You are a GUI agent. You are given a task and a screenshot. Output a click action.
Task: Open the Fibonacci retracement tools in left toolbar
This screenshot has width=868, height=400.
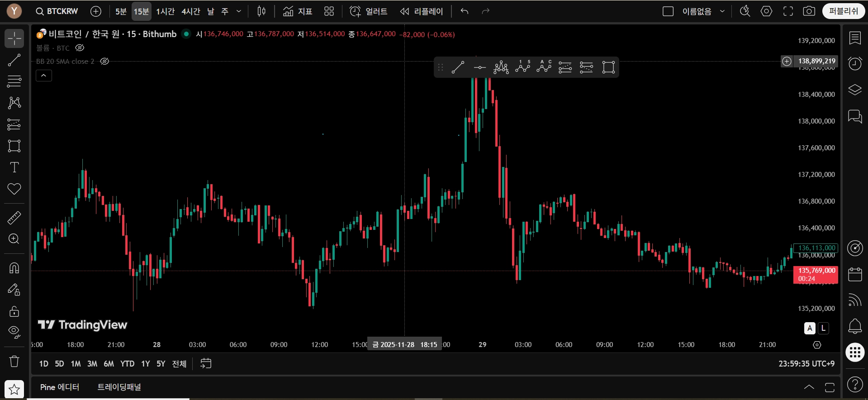coord(14,81)
